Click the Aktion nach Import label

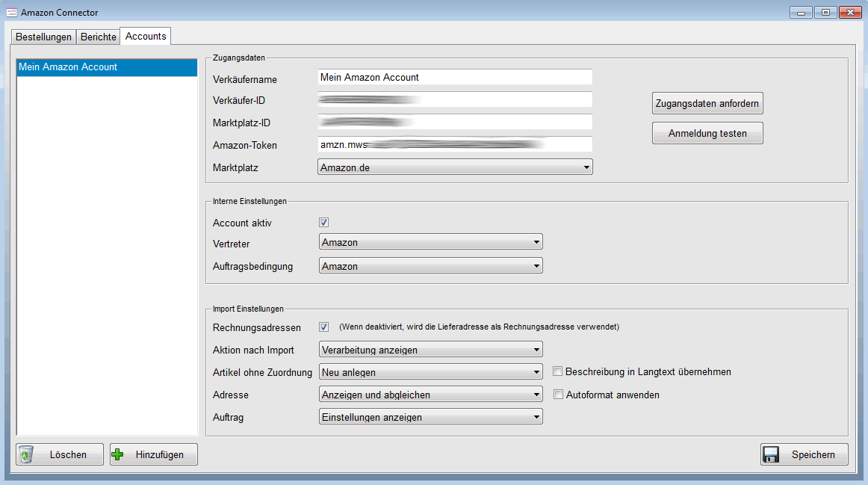(x=253, y=350)
